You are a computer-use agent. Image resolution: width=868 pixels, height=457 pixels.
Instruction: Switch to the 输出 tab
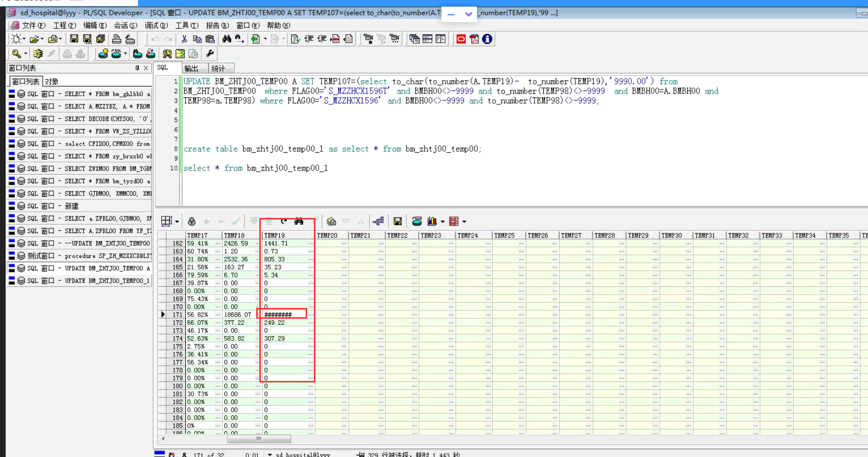coord(191,68)
